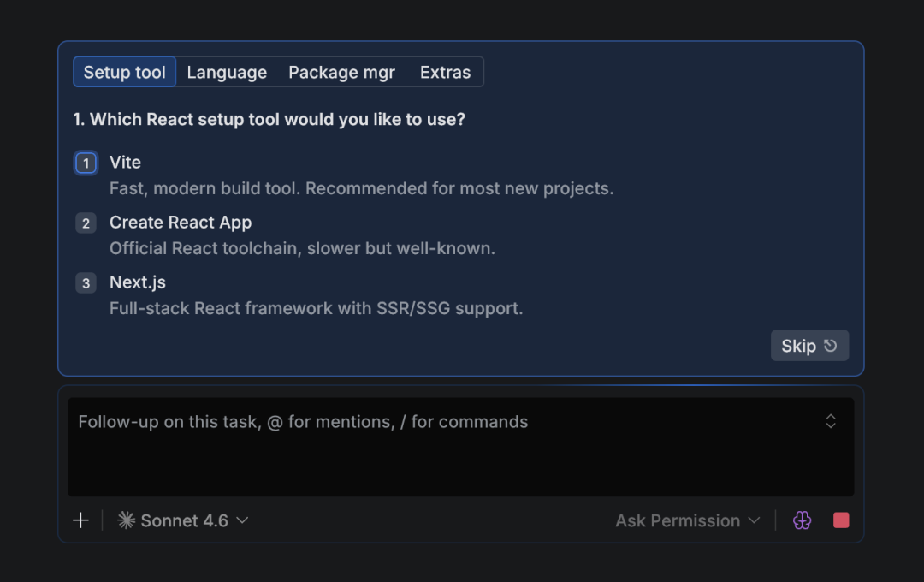
Task: Click the up-down chevrons in the input box
Action: (x=830, y=421)
